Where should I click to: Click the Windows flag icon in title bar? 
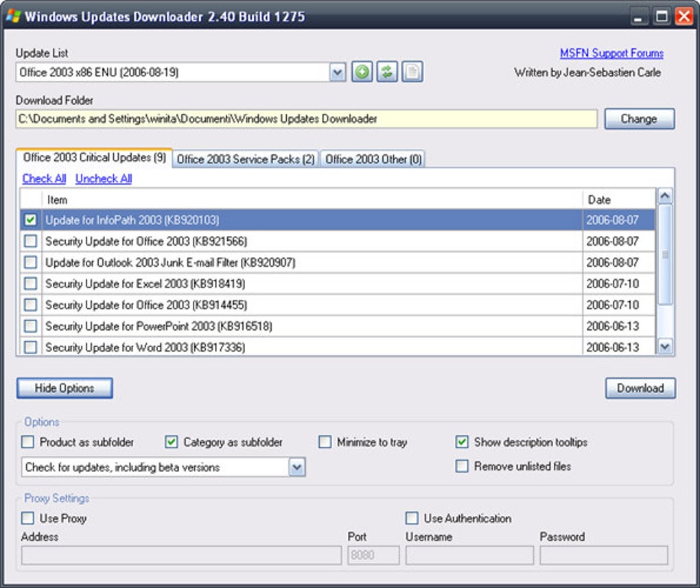[x=14, y=16]
